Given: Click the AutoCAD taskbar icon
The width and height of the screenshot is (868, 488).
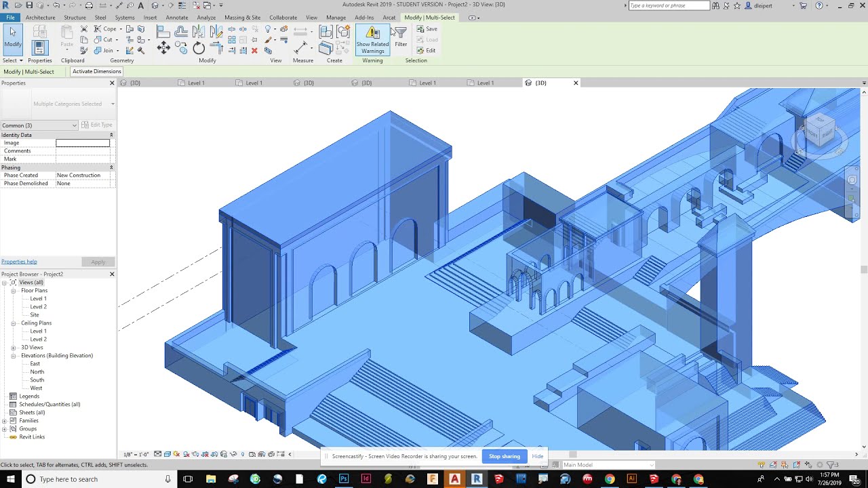Looking at the screenshot, I should pos(454,479).
